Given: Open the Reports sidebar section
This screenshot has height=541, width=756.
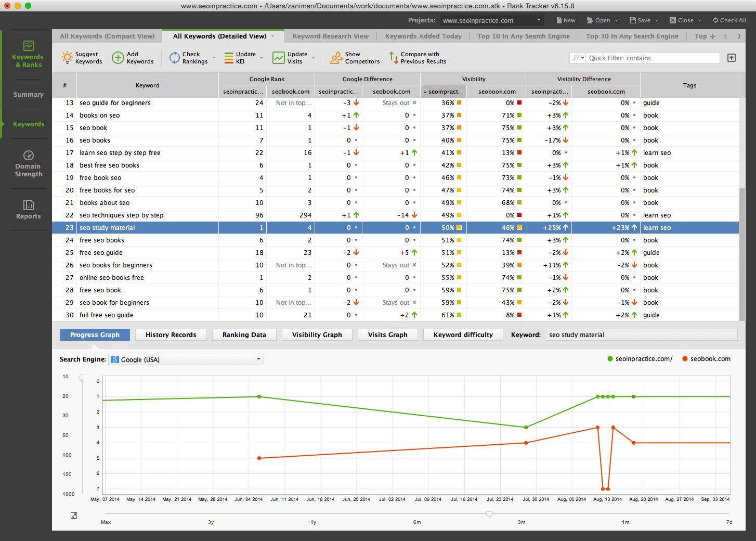Looking at the screenshot, I should pyautogui.click(x=29, y=209).
